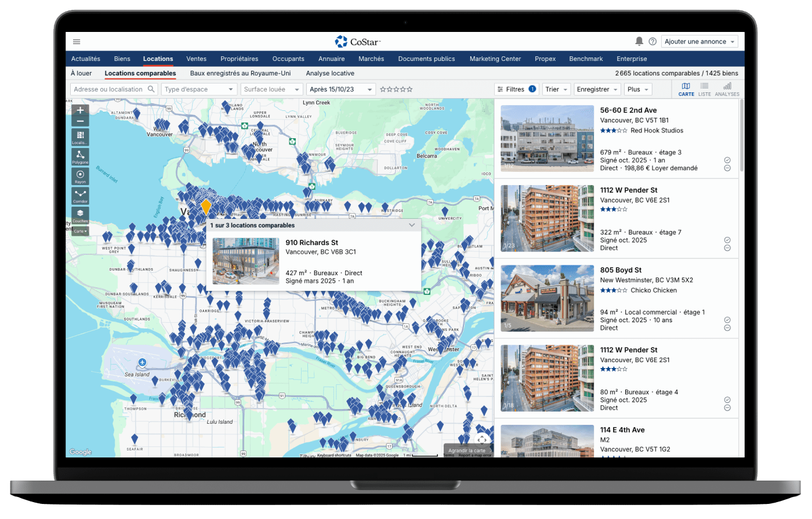The width and height of the screenshot is (812, 519).
Task: Activate the Rayon radius tool
Action: pyautogui.click(x=80, y=176)
